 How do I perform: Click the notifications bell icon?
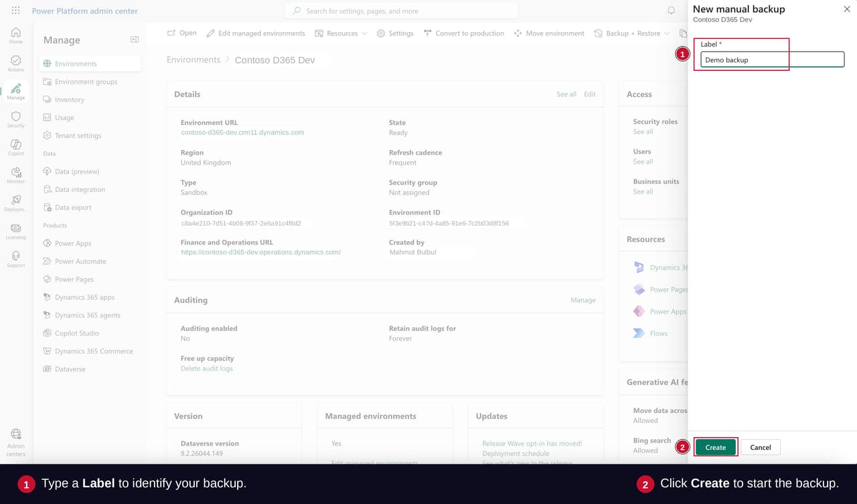coord(672,11)
